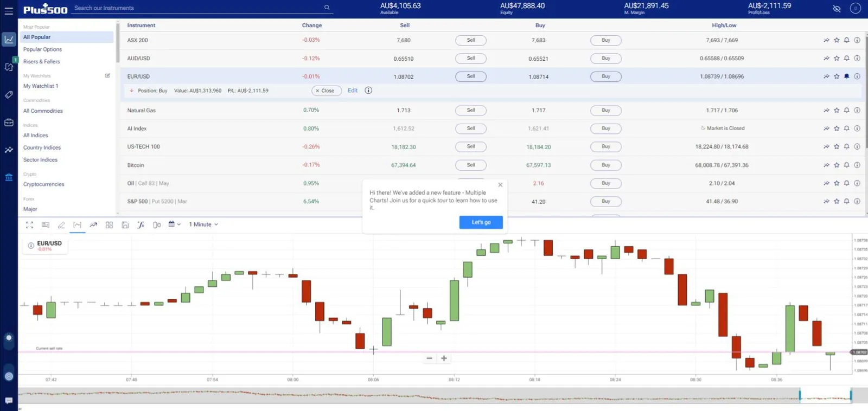Select All Popular category
The image size is (868, 411).
[x=67, y=37]
